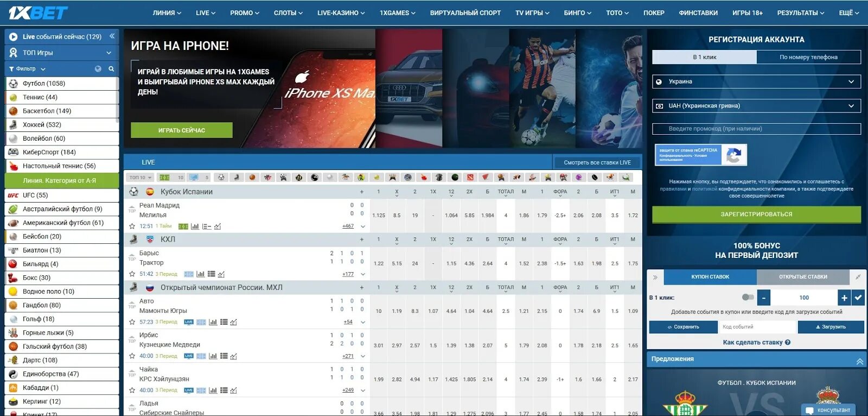
Task: Open live video for Авто – Мамонты Югры
Action: click(189, 322)
